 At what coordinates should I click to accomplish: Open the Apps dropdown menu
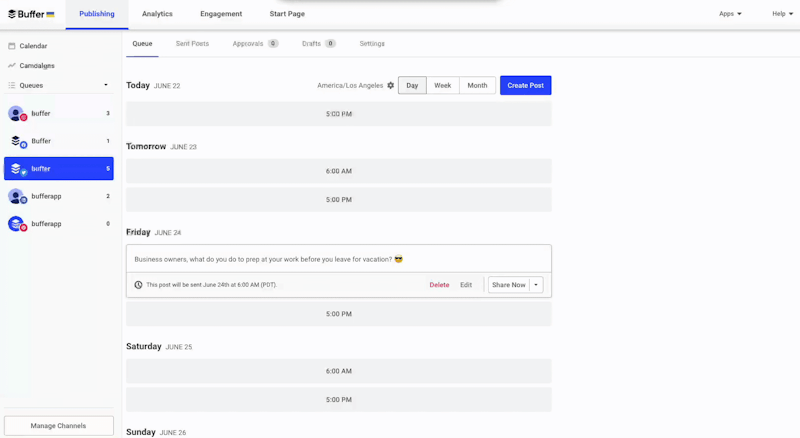point(730,14)
